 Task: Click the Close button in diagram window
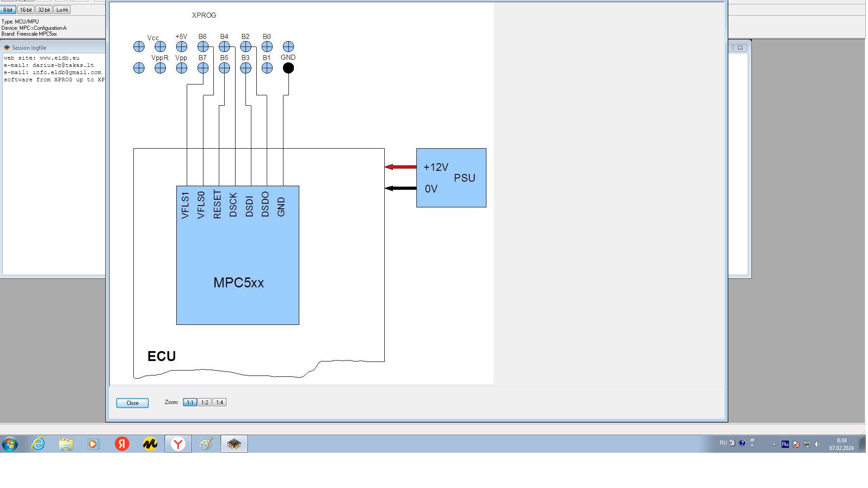coord(132,403)
